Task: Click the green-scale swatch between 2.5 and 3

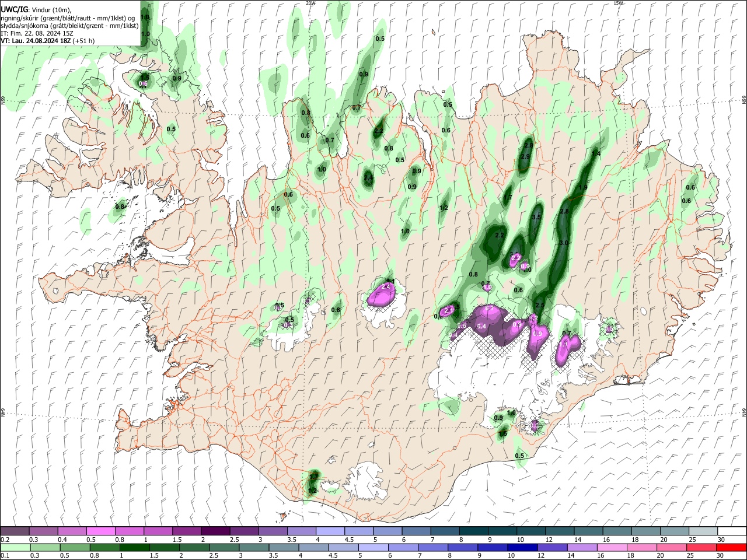Action: [x=225, y=547]
